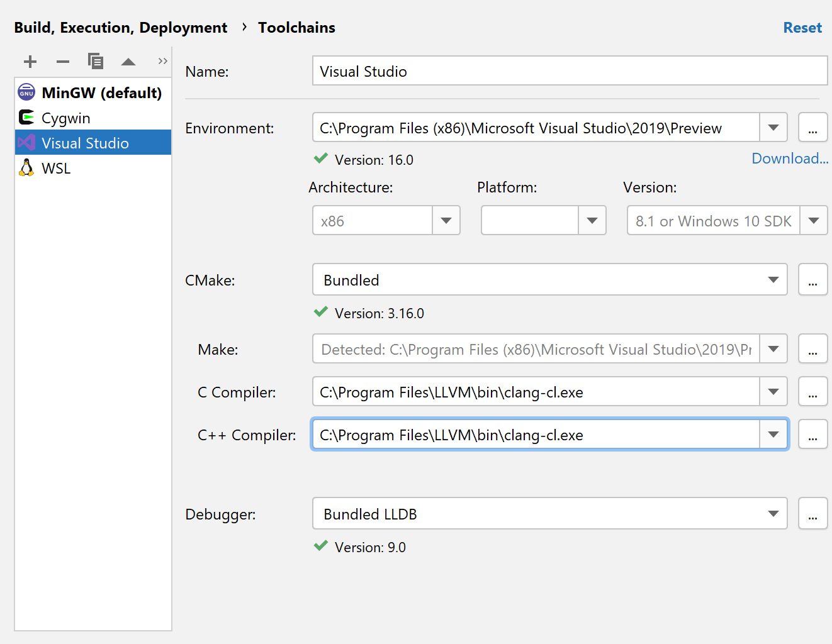This screenshot has height=644, width=832.
Task: Select Visual Studio toolchain in list
Action: coord(93,143)
